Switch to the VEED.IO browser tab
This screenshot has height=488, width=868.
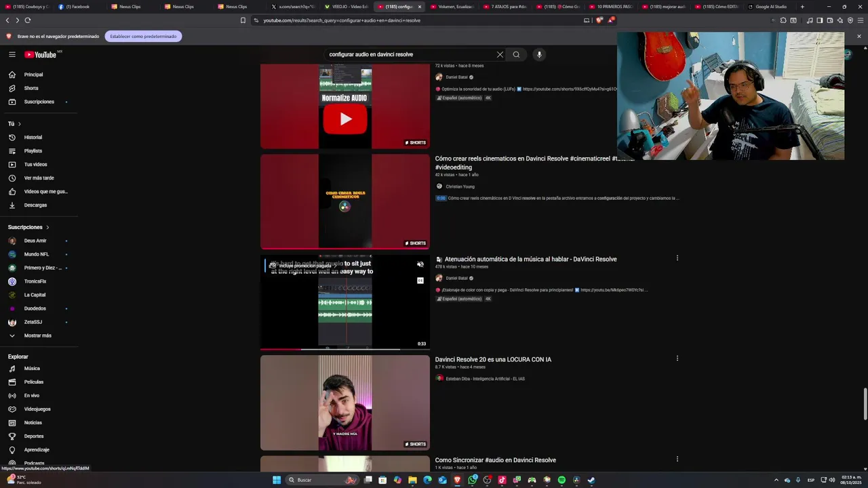coord(346,7)
